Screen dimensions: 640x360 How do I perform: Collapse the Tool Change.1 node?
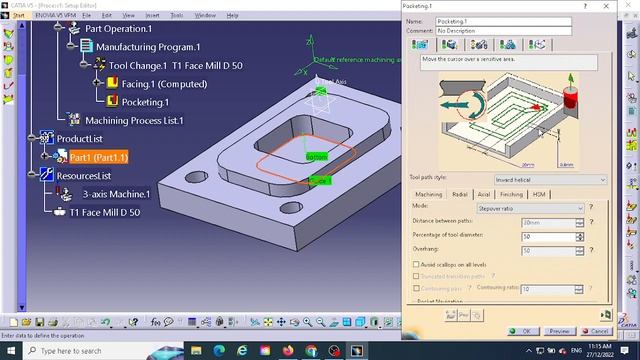click(x=84, y=64)
